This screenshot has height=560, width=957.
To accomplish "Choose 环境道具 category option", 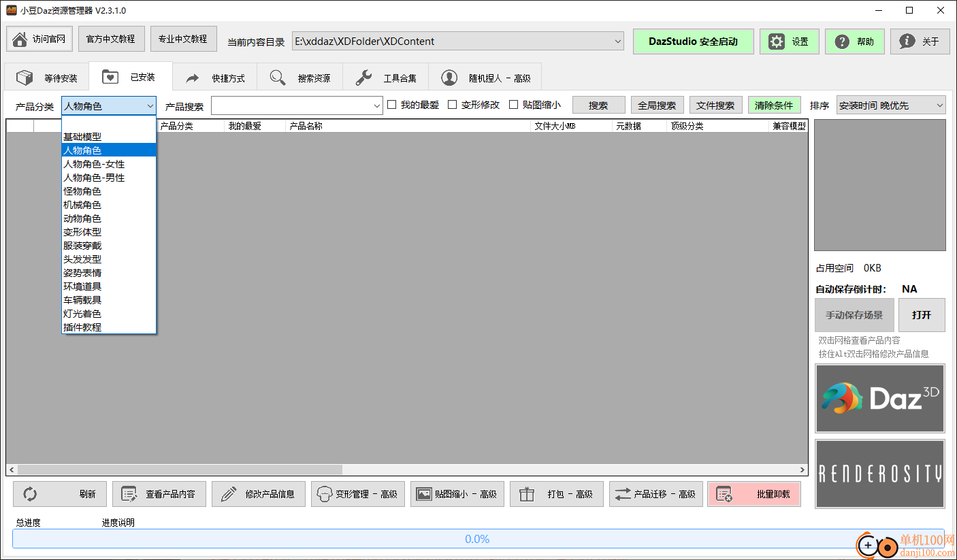I will pyautogui.click(x=109, y=286).
